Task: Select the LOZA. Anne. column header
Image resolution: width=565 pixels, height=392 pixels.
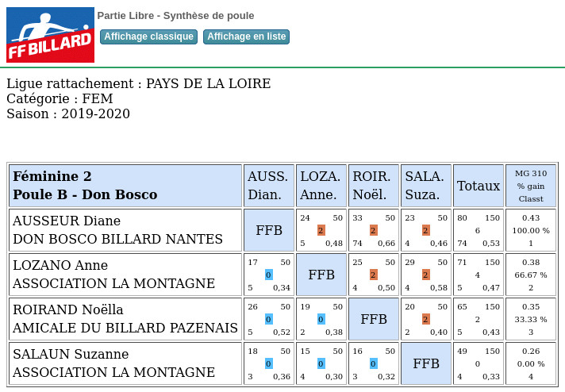Action: point(321,186)
